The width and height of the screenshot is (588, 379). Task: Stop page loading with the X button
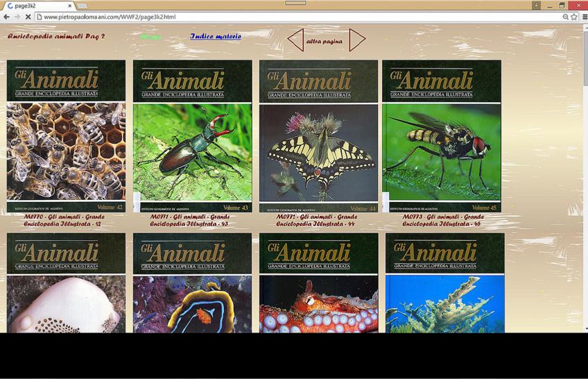(x=28, y=17)
